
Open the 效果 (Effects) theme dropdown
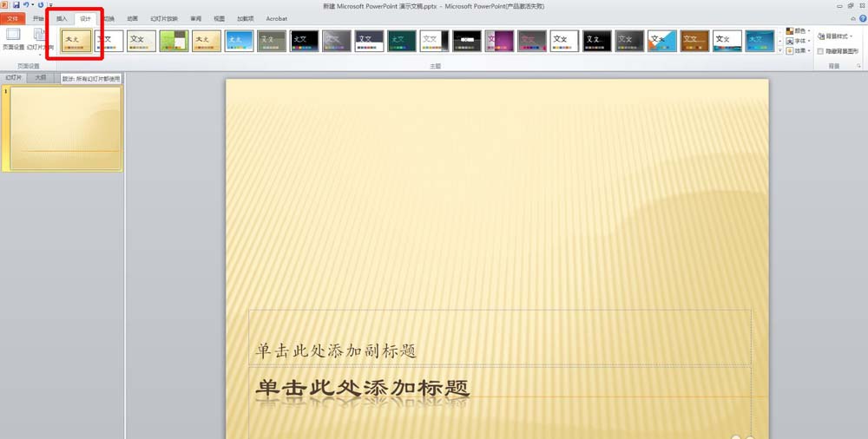coord(798,51)
